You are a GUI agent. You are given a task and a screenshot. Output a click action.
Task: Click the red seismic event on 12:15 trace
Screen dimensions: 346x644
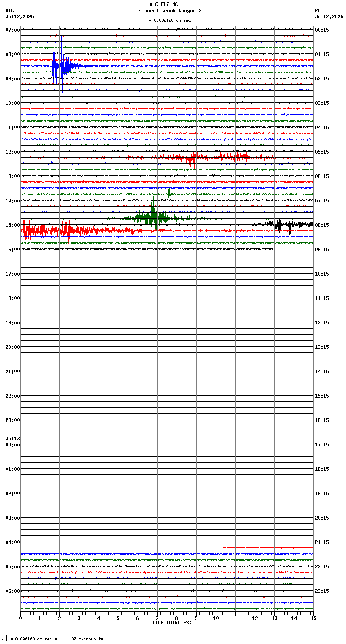[204, 157]
